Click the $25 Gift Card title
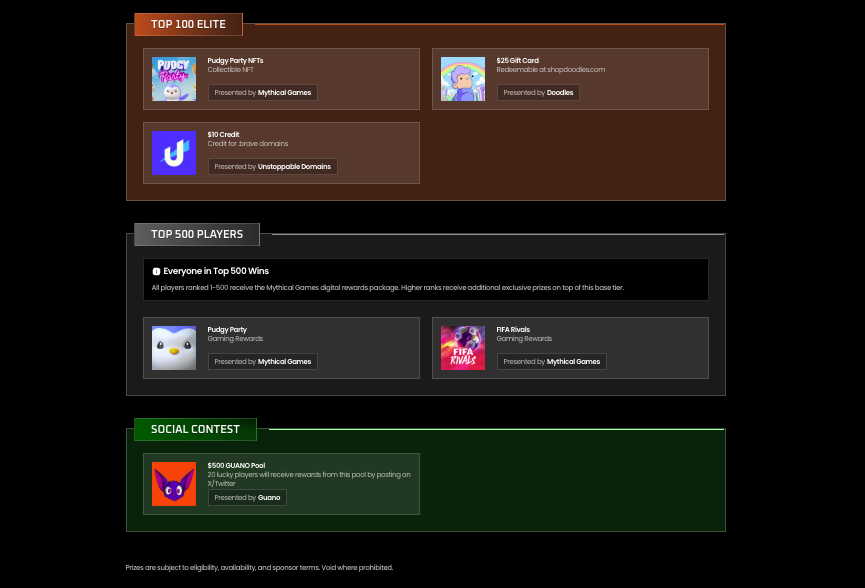865x588 pixels. (517, 61)
